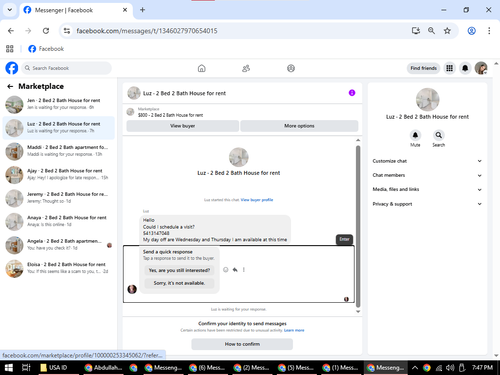500x375 pixels.
Task: Click the More options button
Action: pyautogui.click(x=299, y=126)
